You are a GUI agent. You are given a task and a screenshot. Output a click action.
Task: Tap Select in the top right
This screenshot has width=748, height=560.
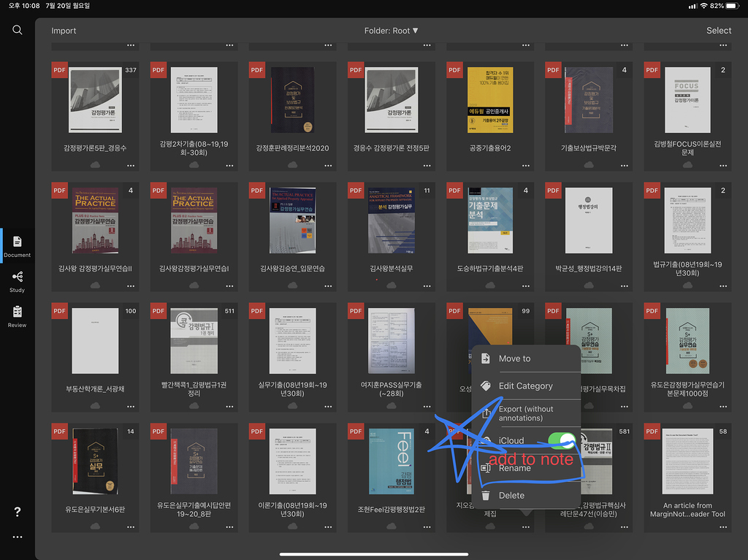(x=719, y=31)
